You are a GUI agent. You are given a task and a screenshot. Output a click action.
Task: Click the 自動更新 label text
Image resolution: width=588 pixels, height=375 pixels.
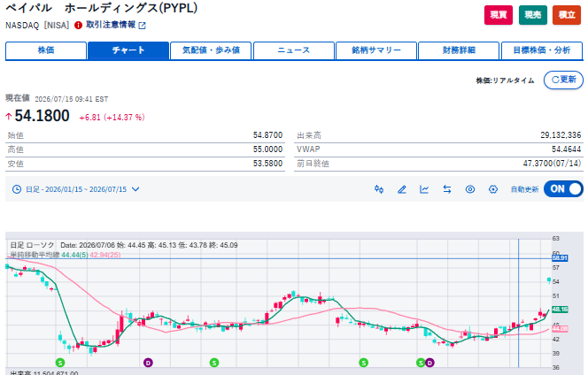524,189
